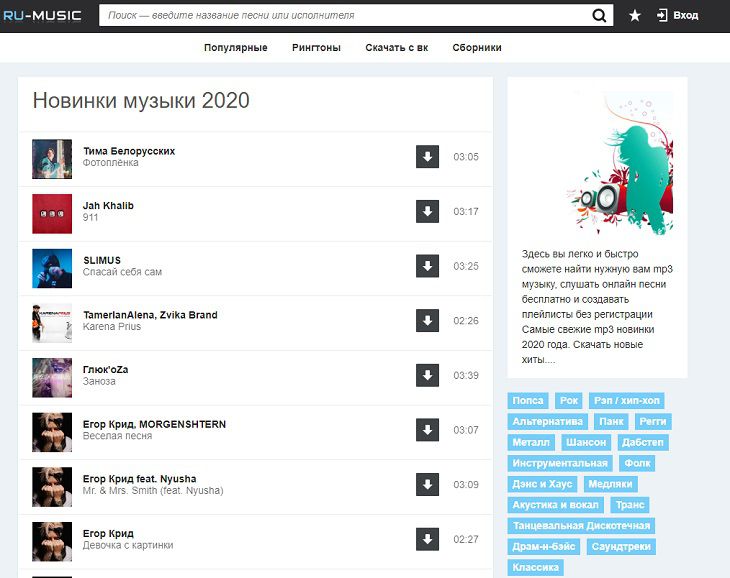The image size is (730, 578).
Task: Choose the Шансон genre tag
Action: tap(586, 443)
